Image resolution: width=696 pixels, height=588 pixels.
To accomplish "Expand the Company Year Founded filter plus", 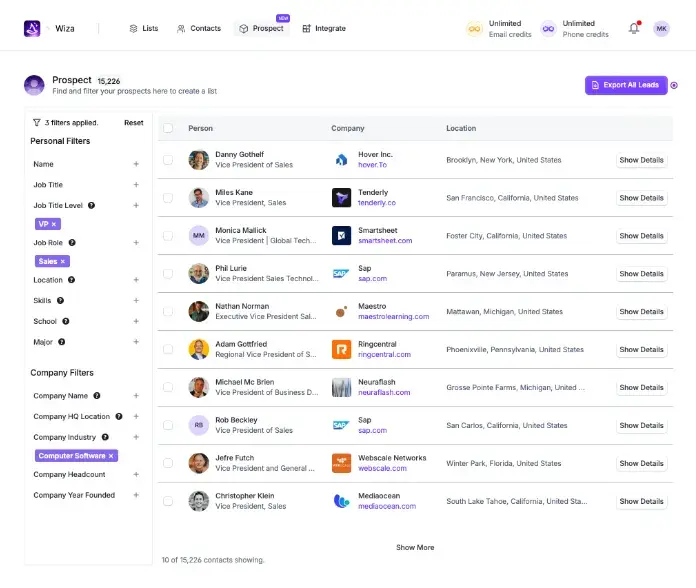I will (x=136, y=495).
